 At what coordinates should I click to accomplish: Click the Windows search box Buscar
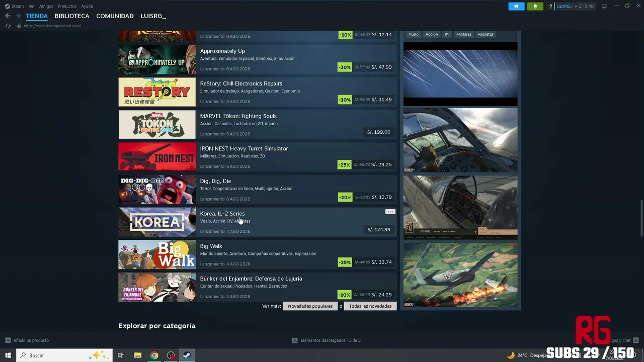tap(63, 355)
